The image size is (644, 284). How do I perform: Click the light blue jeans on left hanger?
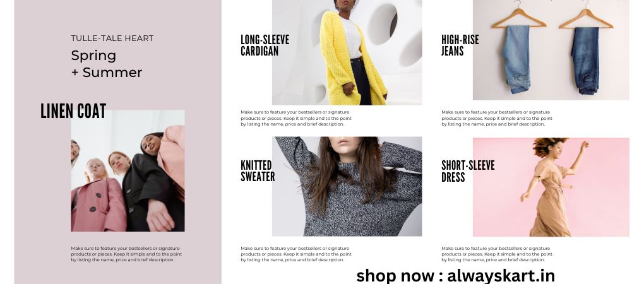click(x=516, y=59)
